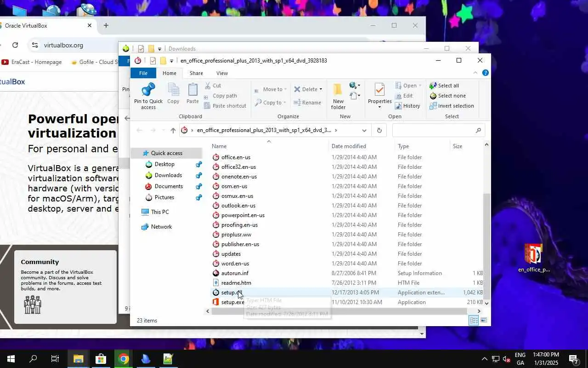Collapse the ribbon with chevron

click(x=475, y=73)
